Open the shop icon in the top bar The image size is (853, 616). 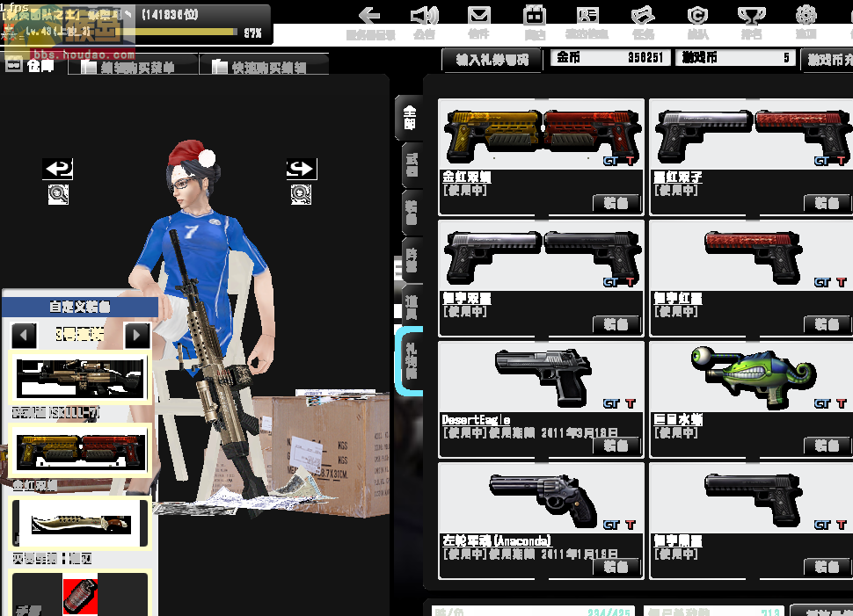(x=534, y=16)
